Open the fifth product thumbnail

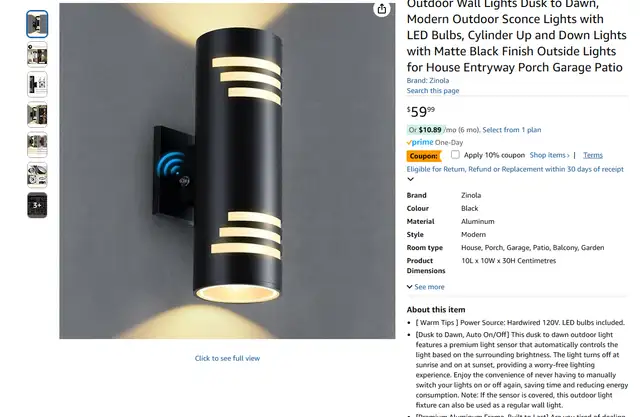point(37,145)
